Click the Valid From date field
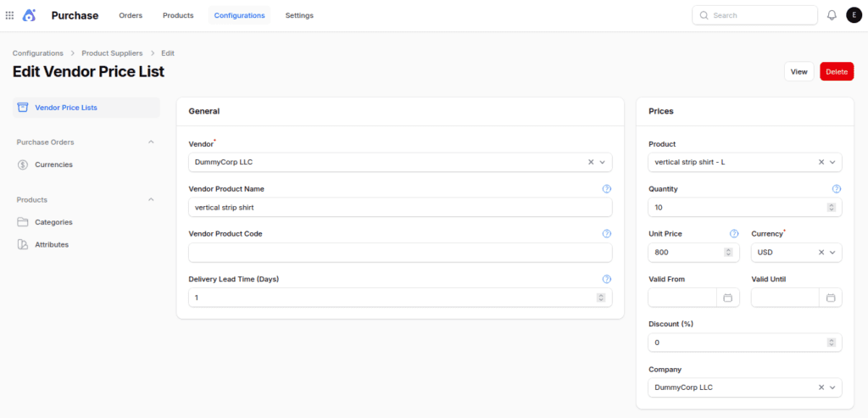The image size is (868, 418). pyautogui.click(x=682, y=298)
